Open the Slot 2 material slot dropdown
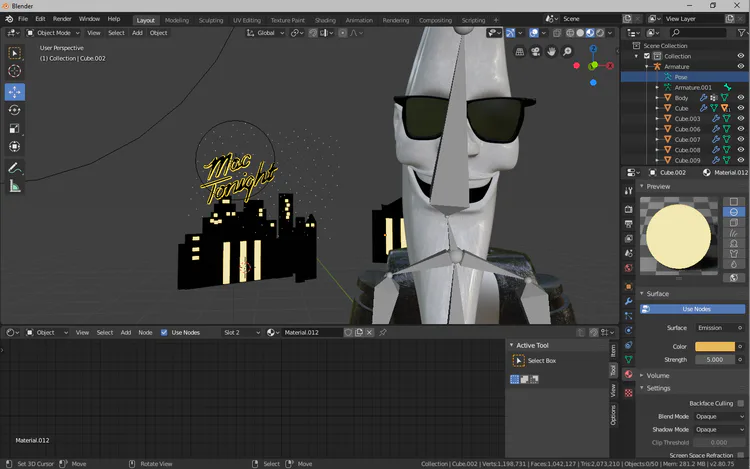Image resolution: width=750 pixels, height=469 pixels. [242, 332]
